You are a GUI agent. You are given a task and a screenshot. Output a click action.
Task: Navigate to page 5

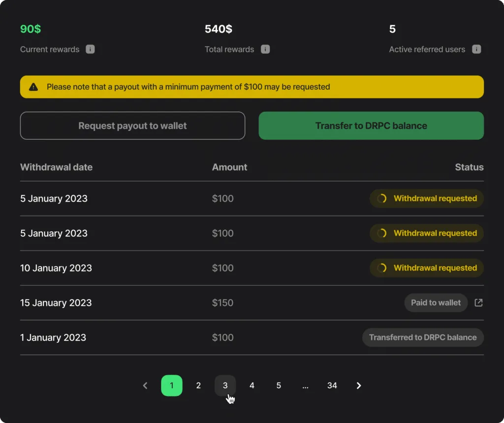click(x=279, y=386)
